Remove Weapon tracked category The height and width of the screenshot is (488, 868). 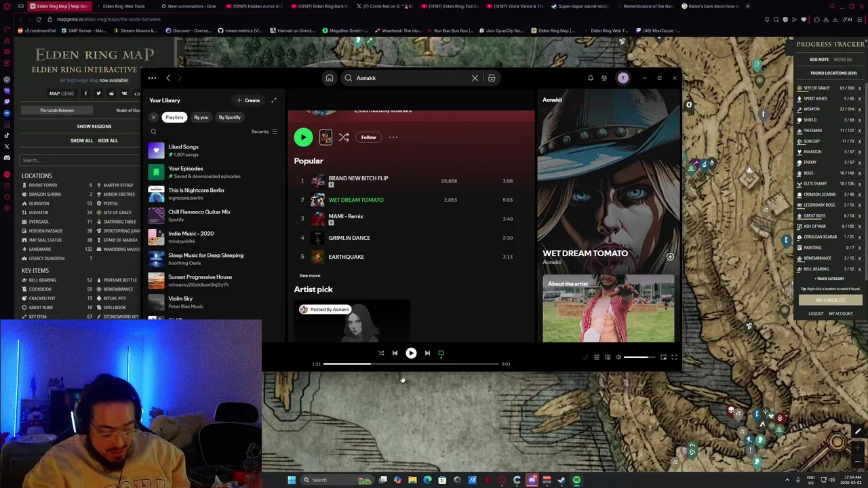(x=859, y=109)
